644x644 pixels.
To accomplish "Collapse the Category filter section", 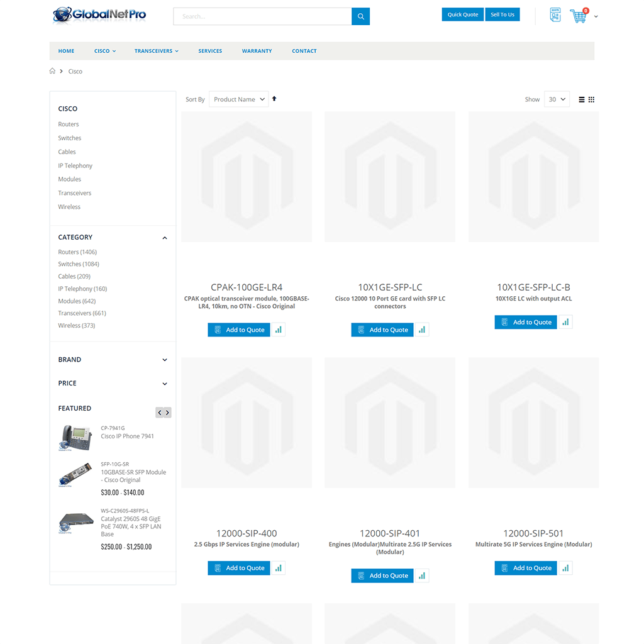I will pos(165,238).
